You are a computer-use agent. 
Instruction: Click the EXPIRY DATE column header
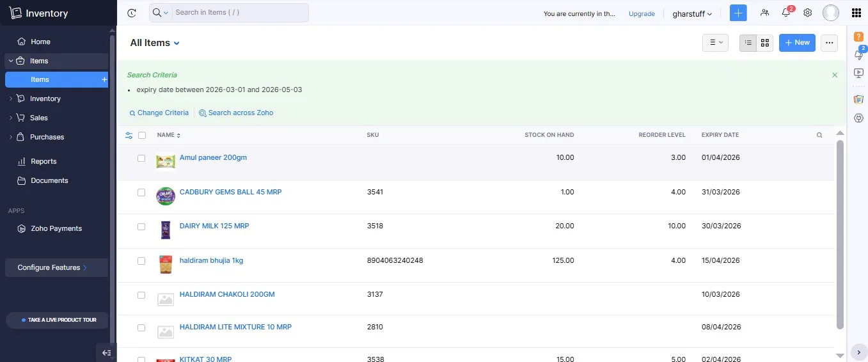pyautogui.click(x=720, y=136)
